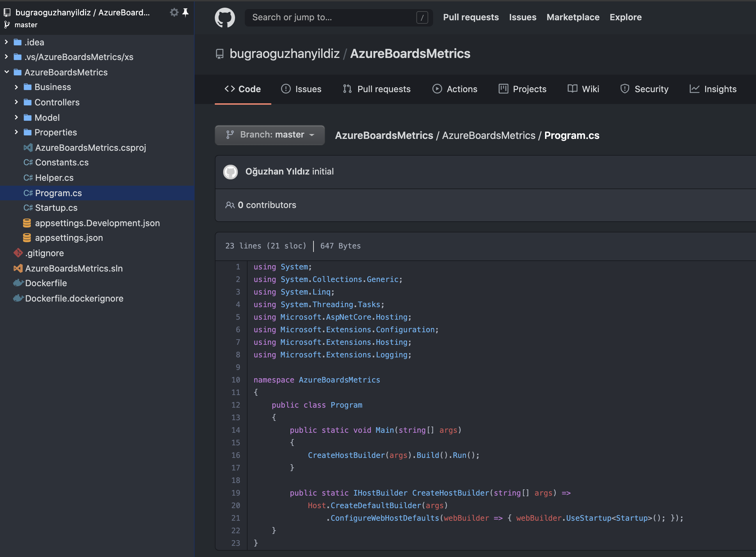Open Octotree settings gear icon
This screenshot has width=756, height=557.
(174, 13)
